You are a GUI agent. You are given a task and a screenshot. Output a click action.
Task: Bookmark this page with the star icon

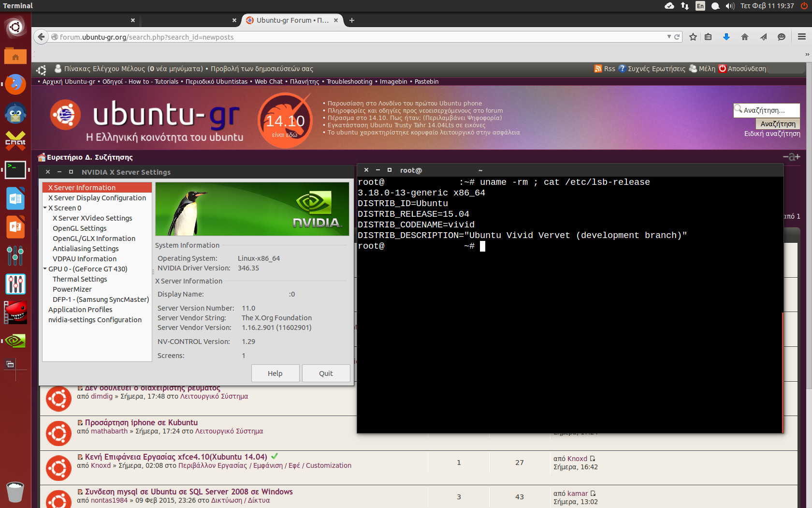click(693, 37)
